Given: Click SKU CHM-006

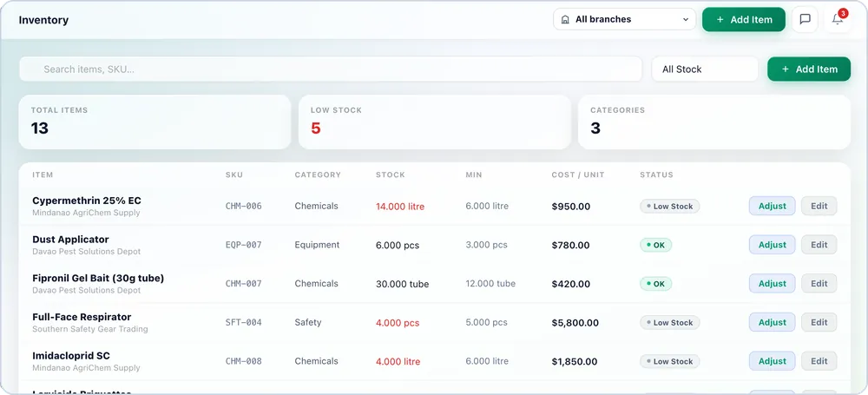Looking at the screenshot, I should (x=244, y=206).
